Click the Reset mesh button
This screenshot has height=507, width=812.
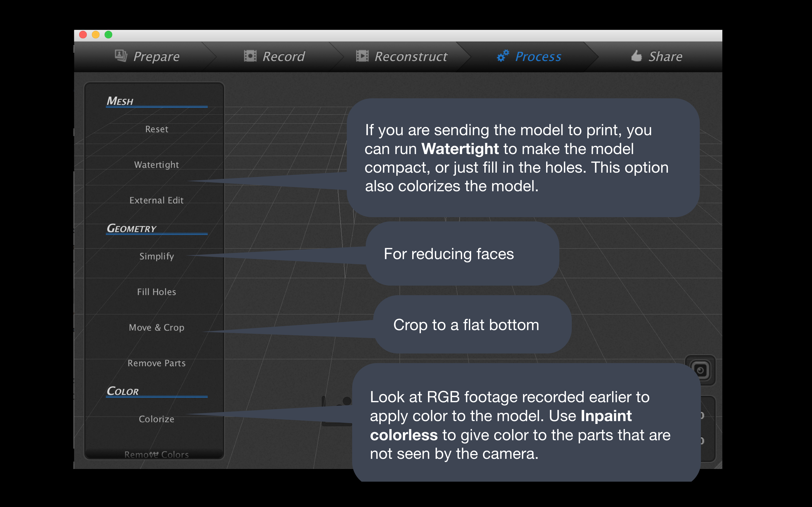click(156, 129)
